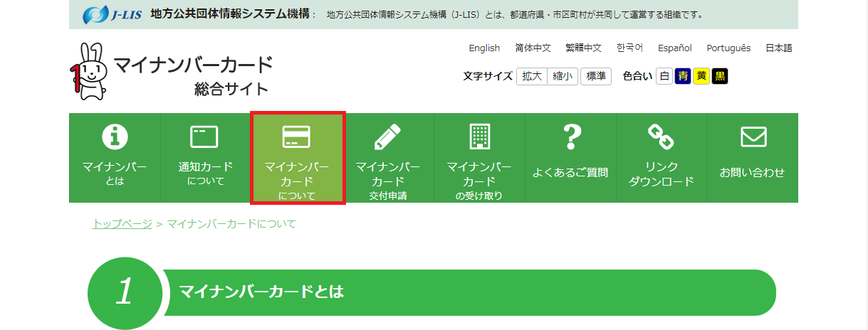Click the マイナンバーカードについて breadcrumb text
Image resolution: width=868 pixels, height=330 pixels.
pyautogui.click(x=231, y=224)
